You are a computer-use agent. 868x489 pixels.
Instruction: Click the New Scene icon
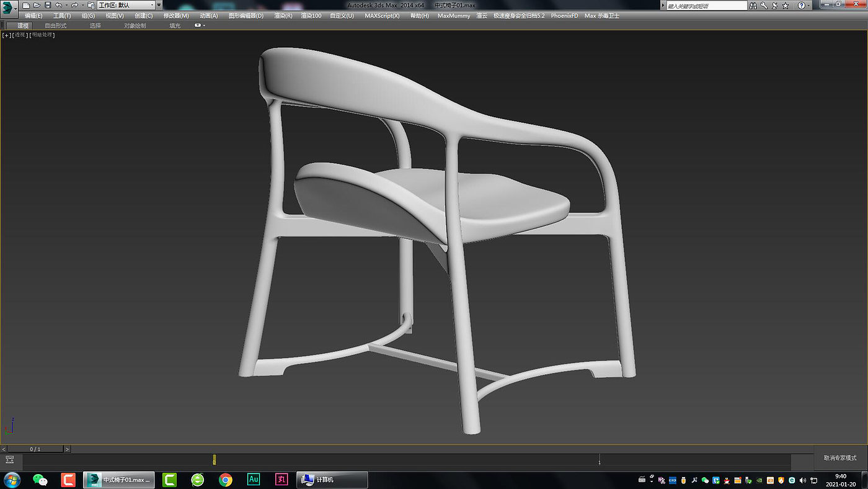(26, 5)
